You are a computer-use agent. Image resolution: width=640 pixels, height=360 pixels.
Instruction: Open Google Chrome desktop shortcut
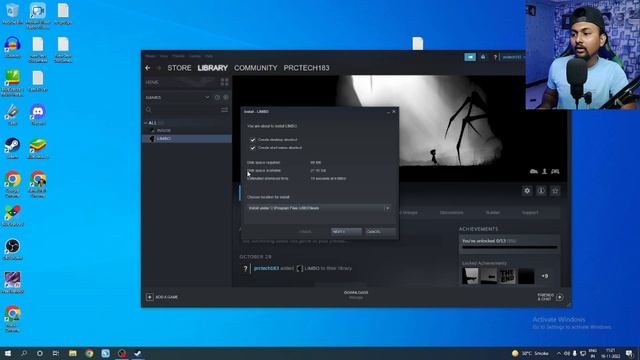12,184
